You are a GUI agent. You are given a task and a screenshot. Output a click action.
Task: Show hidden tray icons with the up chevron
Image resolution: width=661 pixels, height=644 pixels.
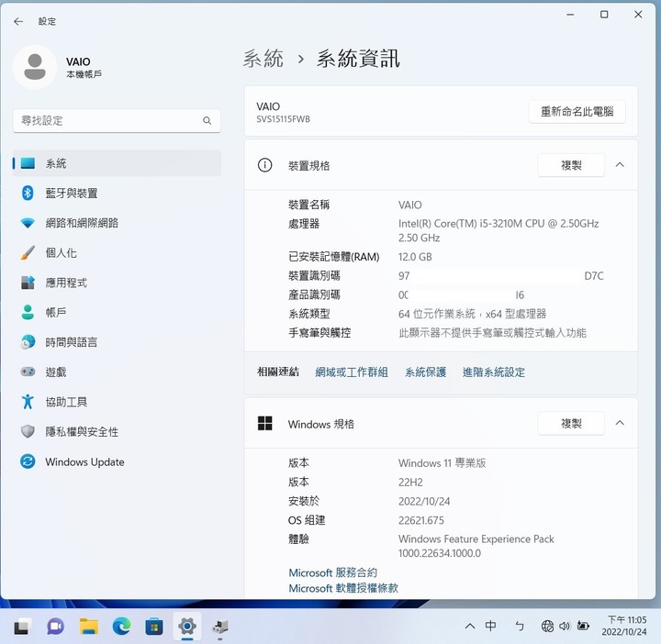point(470,627)
